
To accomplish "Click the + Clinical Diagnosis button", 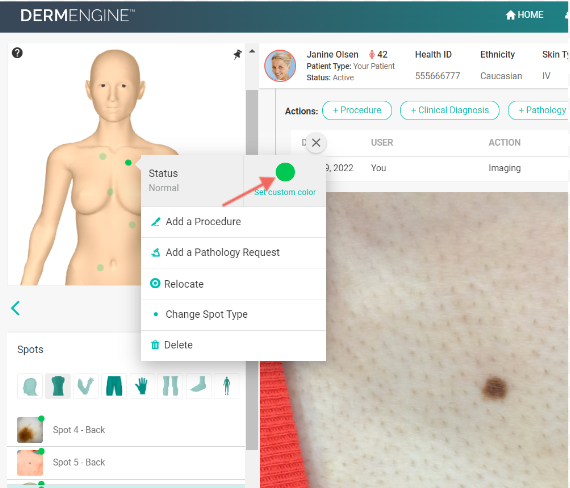I will 450,110.
